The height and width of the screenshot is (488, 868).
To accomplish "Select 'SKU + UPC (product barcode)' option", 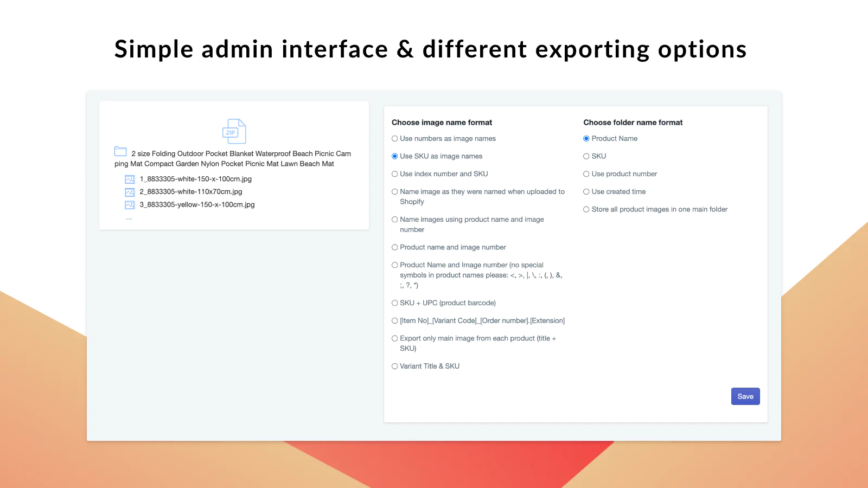I will click(395, 303).
